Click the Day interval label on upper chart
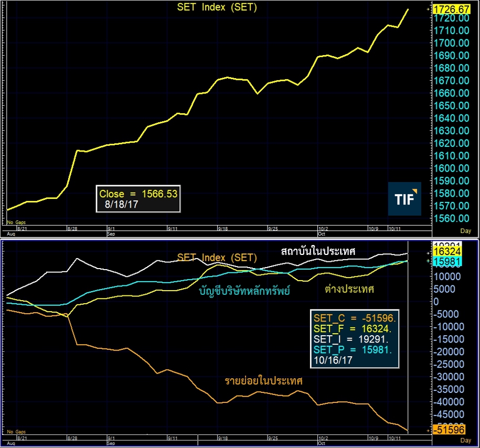This screenshot has height=448, width=480. coord(465,231)
